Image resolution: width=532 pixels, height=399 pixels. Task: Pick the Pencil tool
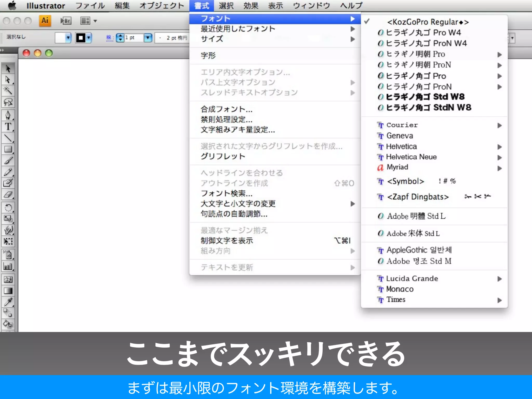point(8,172)
